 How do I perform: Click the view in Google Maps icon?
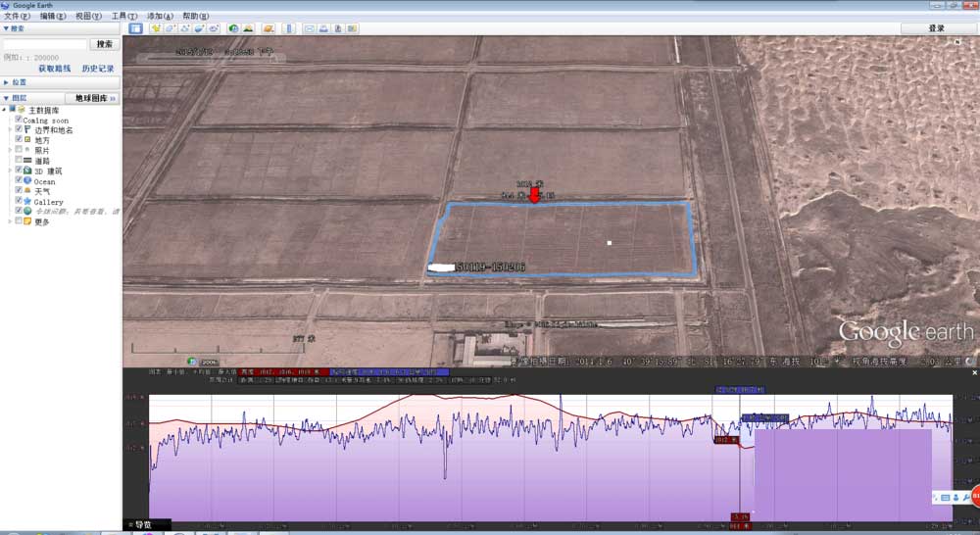353,28
